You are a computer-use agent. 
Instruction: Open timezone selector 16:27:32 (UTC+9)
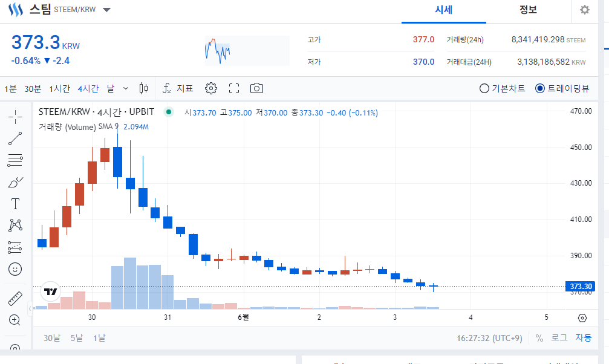(489, 338)
